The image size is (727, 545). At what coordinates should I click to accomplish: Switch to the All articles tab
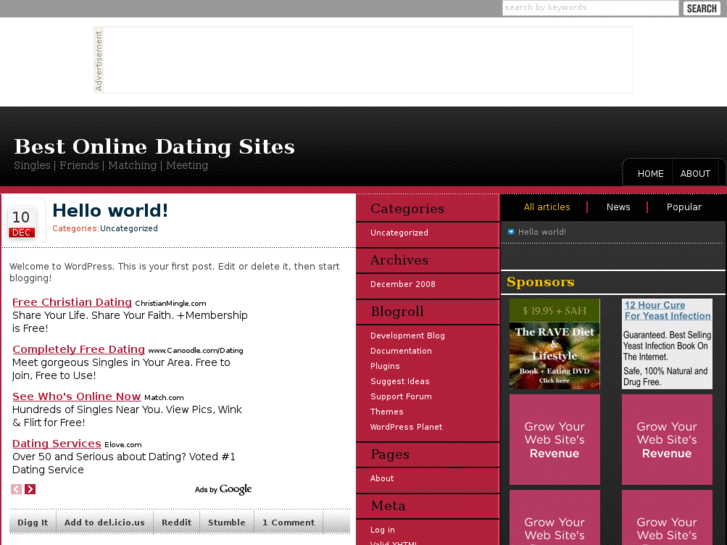[x=547, y=207]
